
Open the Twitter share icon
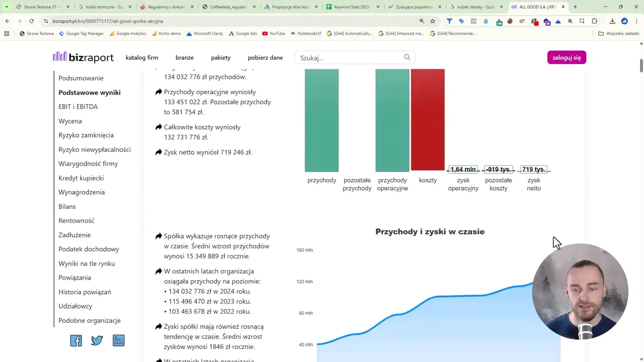click(97, 340)
